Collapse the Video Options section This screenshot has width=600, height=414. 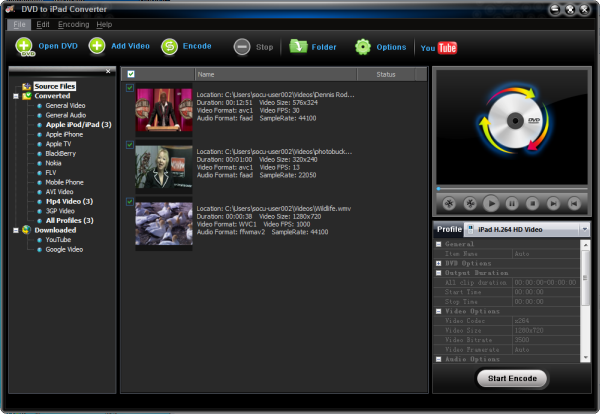pos(439,311)
